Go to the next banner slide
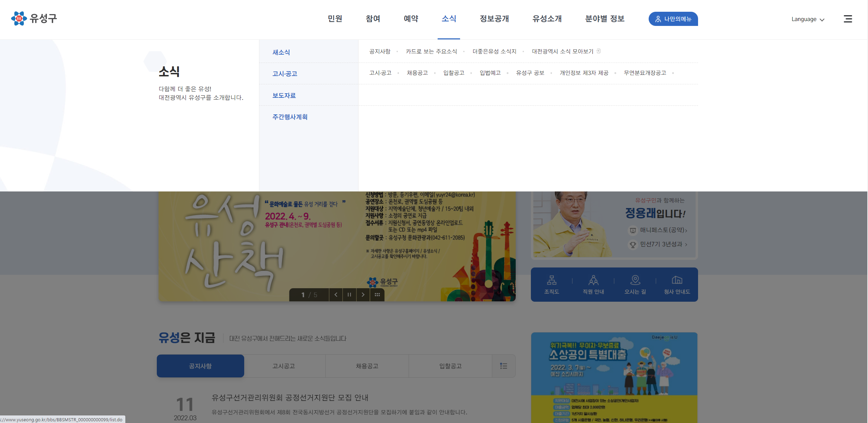868x423 pixels. pos(363,295)
